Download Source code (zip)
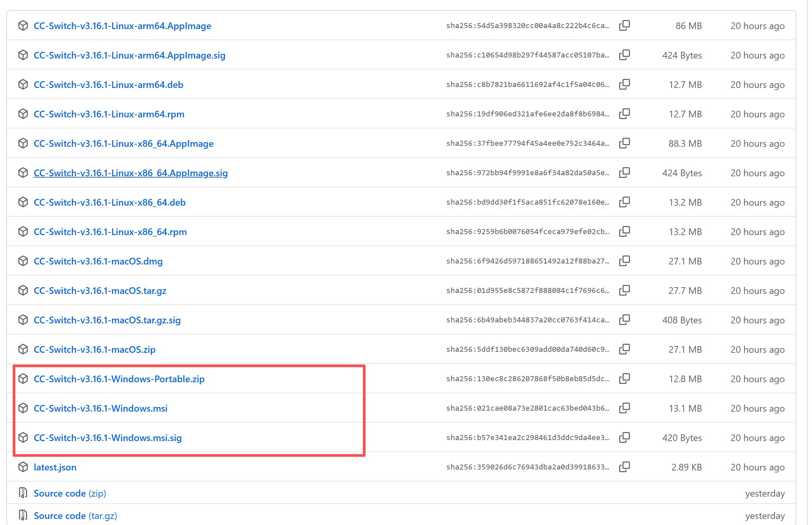Image resolution: width=812 pixels, height=525 pixels. (70, 493)
